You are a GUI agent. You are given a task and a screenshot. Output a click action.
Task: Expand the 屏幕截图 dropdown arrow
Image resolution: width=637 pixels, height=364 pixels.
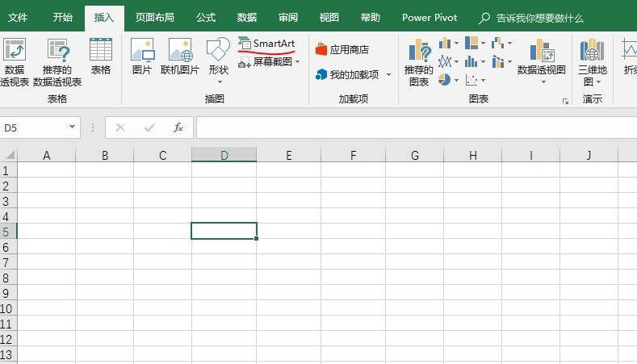(x=298, y=62)
